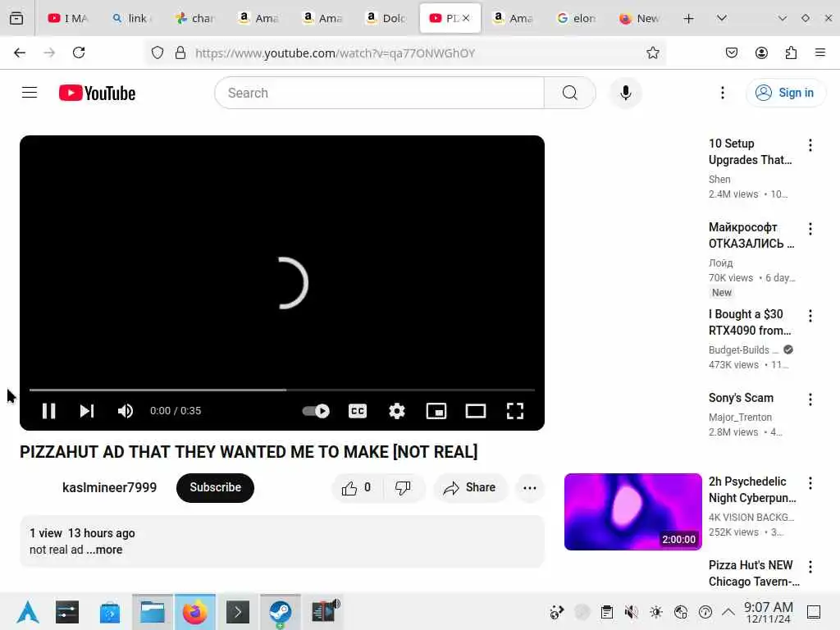Open a new browser tab

click(x=688, y=18)
